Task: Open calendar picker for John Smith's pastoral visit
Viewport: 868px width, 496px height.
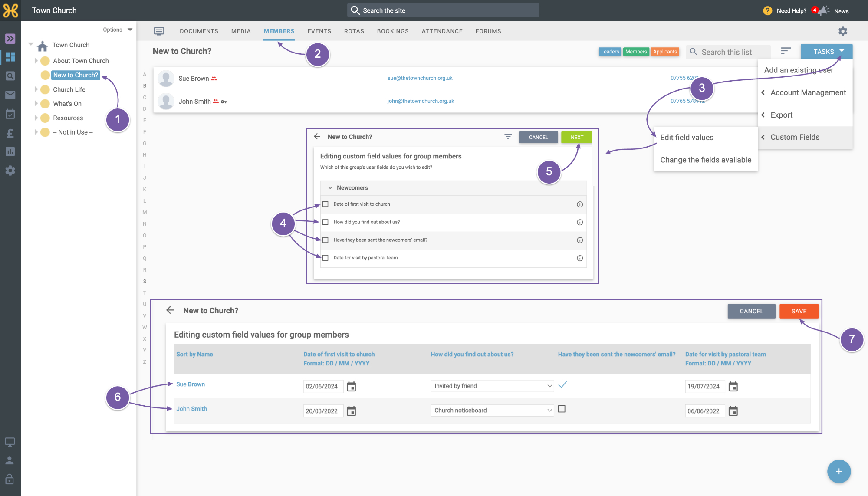Action: coord(733,411)
